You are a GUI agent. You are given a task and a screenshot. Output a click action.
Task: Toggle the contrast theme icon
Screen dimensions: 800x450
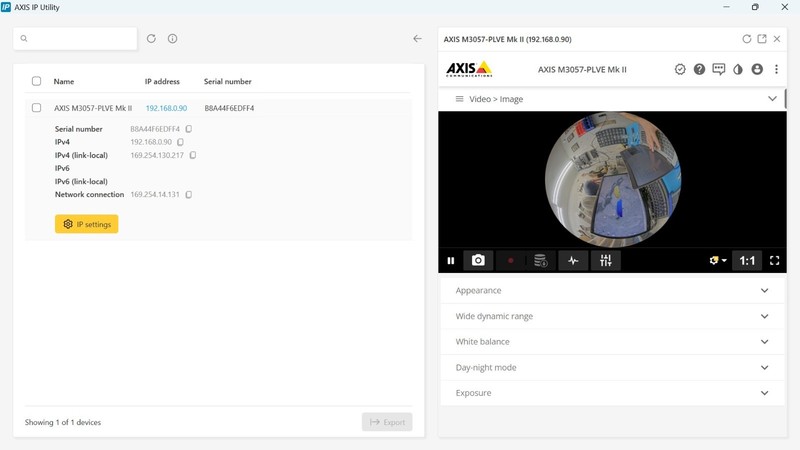tap(738, 69)
